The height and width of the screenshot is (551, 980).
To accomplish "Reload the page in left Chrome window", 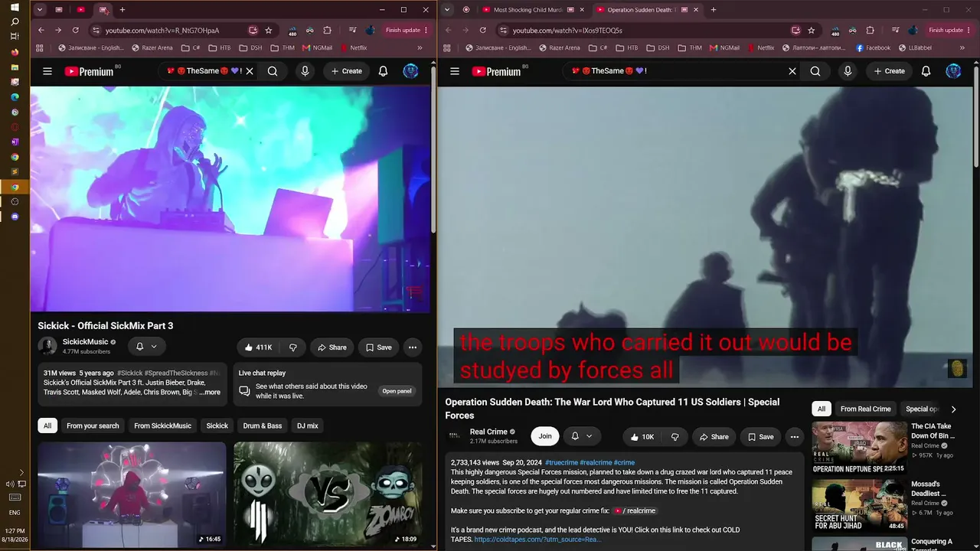I will pyautogui.click(x=75, y=31).
